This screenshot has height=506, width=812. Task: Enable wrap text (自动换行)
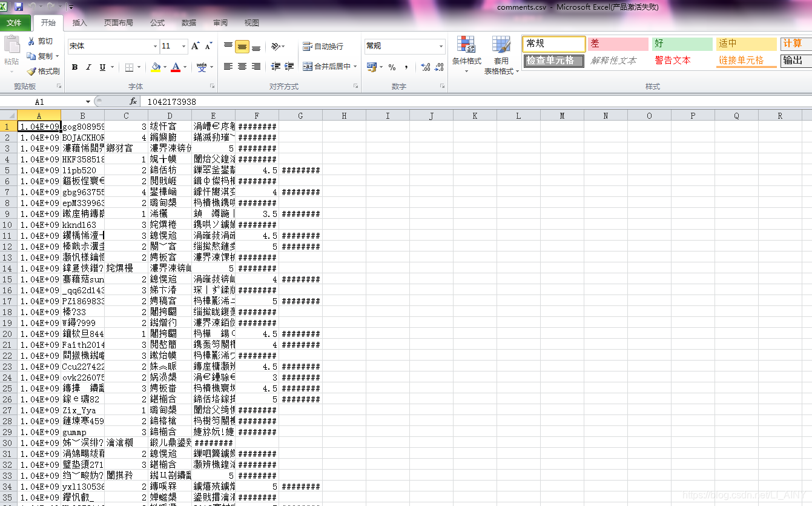click(323, 46)
